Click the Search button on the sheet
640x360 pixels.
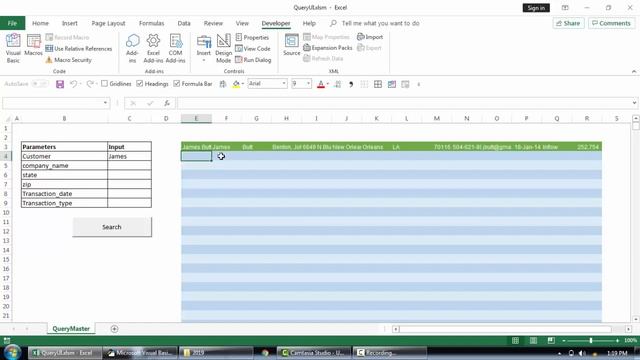click(x=112, y=227)
